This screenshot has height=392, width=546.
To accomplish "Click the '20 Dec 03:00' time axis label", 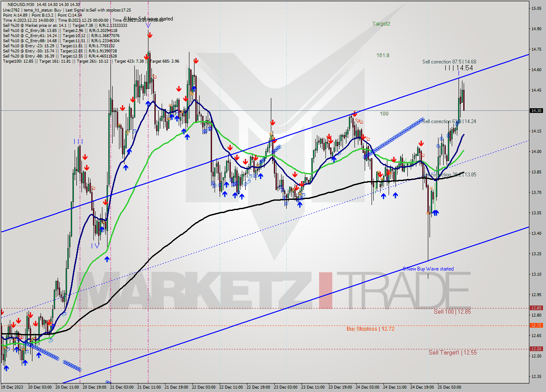I will click(40, 387).
